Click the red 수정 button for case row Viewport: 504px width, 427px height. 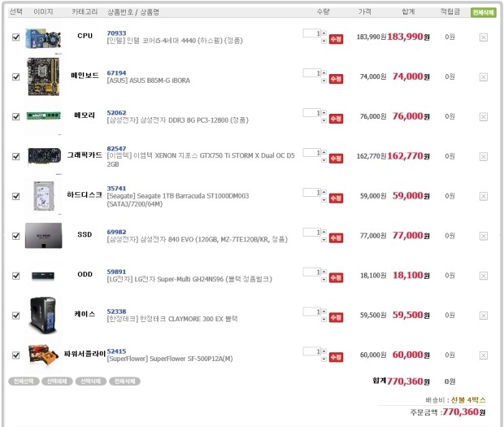(x=336, y=318)
